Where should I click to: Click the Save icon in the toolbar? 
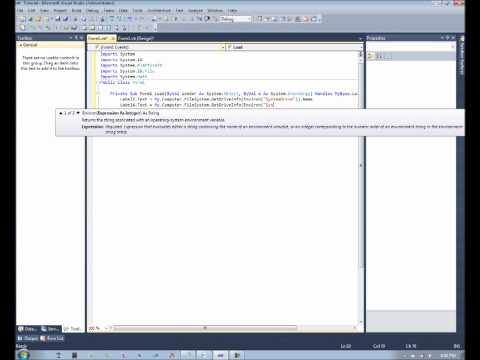pyautogui.click(x=58, y=19)
